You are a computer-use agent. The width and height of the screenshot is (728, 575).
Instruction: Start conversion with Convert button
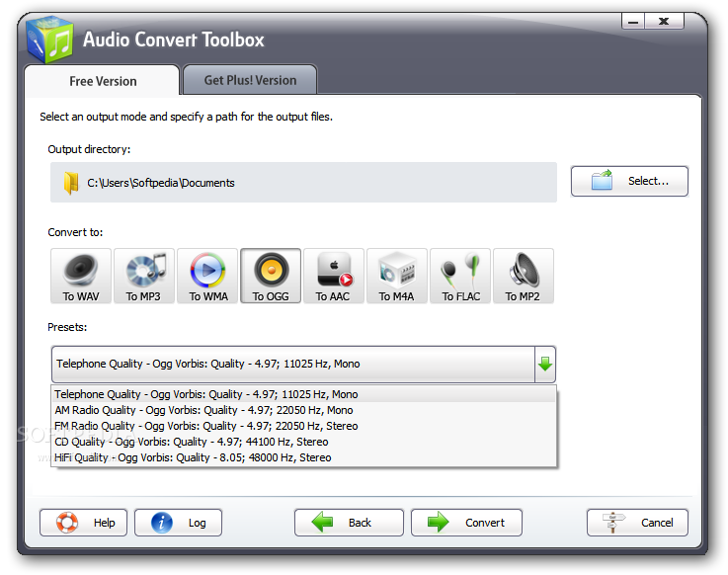tap(466, 523)
